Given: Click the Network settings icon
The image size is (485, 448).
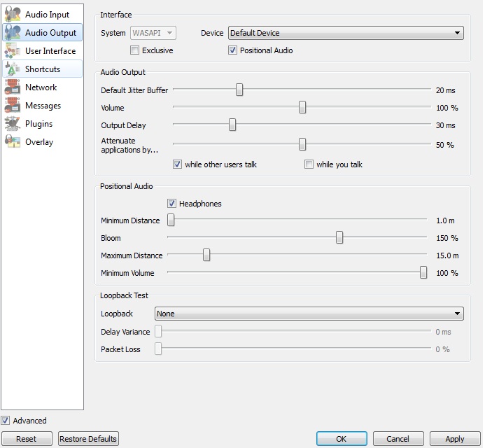Looking at the screenshot, I should (x=13, y=87).
